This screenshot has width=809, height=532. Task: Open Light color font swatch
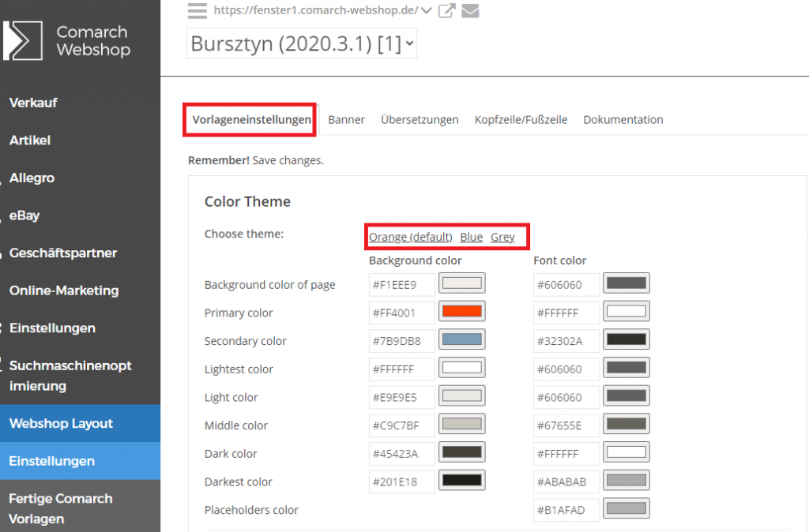coord(627,396)
